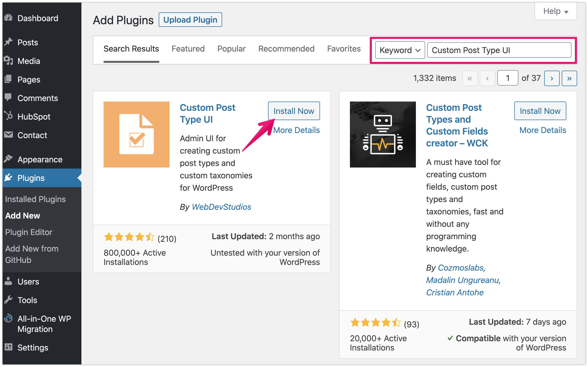Click the Settings sliders icon

(9, 347)
